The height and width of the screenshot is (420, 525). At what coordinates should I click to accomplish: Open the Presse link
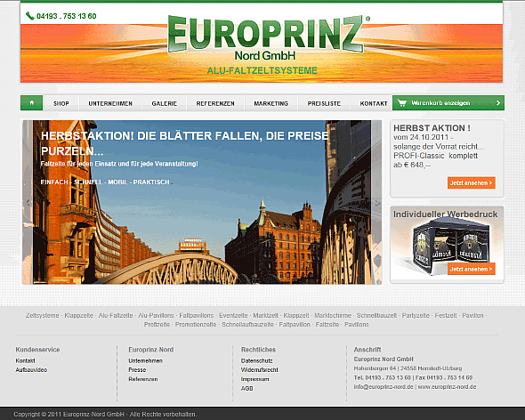tap(137, 370)
